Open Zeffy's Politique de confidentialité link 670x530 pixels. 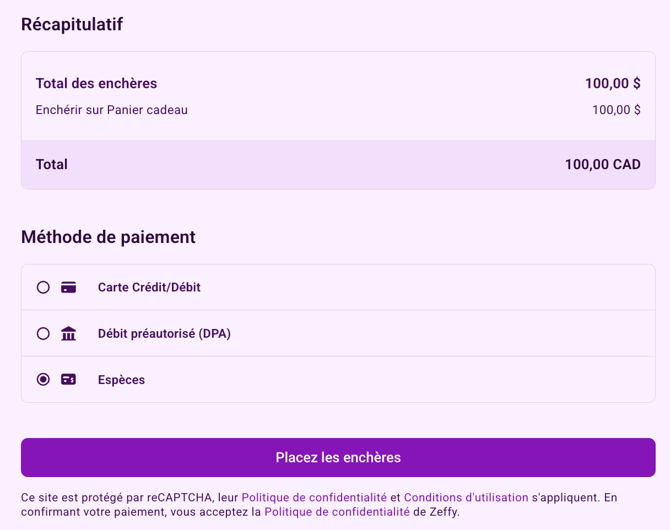click(337, 512)
